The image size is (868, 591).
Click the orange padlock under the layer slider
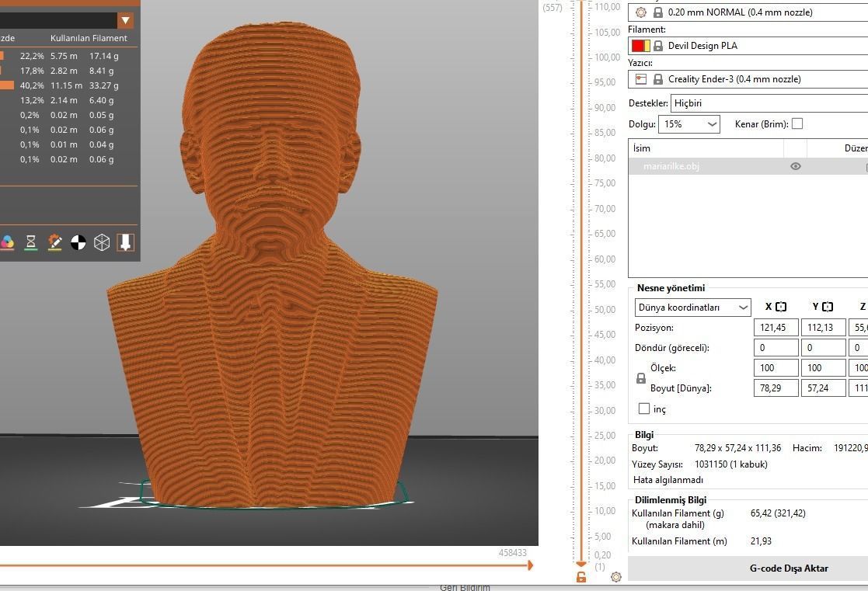[x=580, y=577]
